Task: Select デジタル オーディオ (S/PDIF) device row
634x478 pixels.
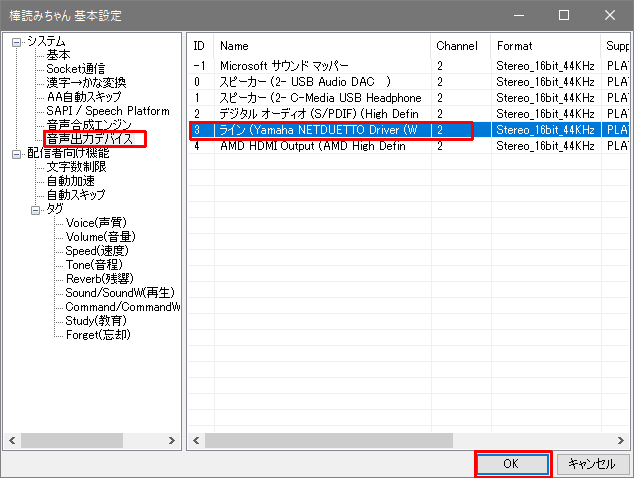Action: click(x=408, y=114)
